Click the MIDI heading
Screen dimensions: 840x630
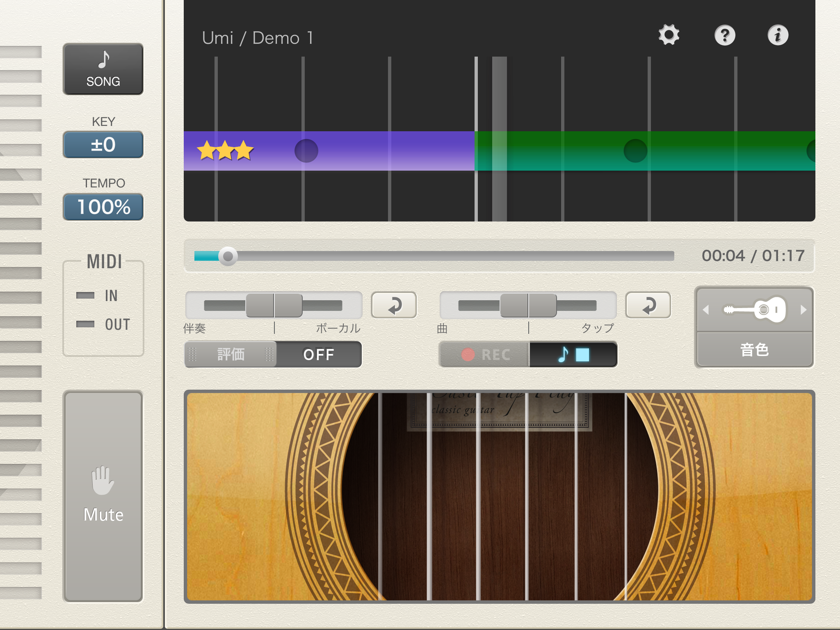click(104, 262)
